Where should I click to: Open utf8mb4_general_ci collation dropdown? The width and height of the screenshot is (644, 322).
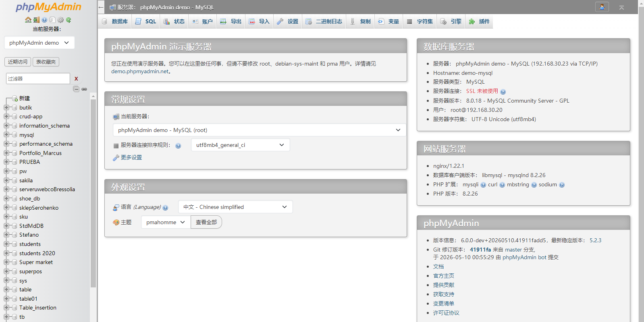[x=240, y=145]
